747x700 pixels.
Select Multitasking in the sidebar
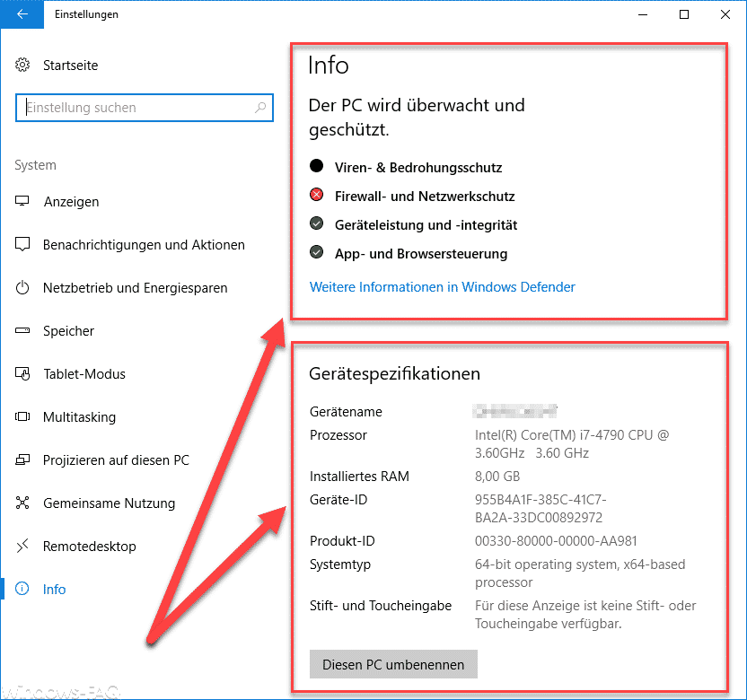pos(79,417)
